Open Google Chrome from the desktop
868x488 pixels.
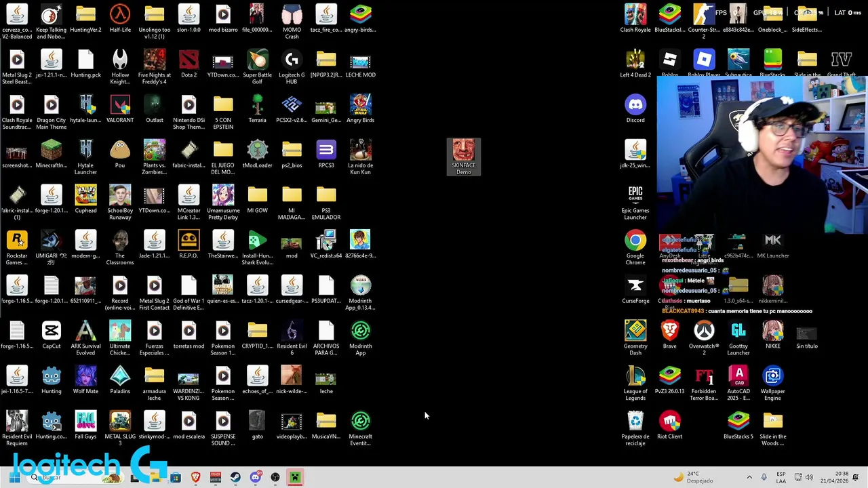coord(635,249)
